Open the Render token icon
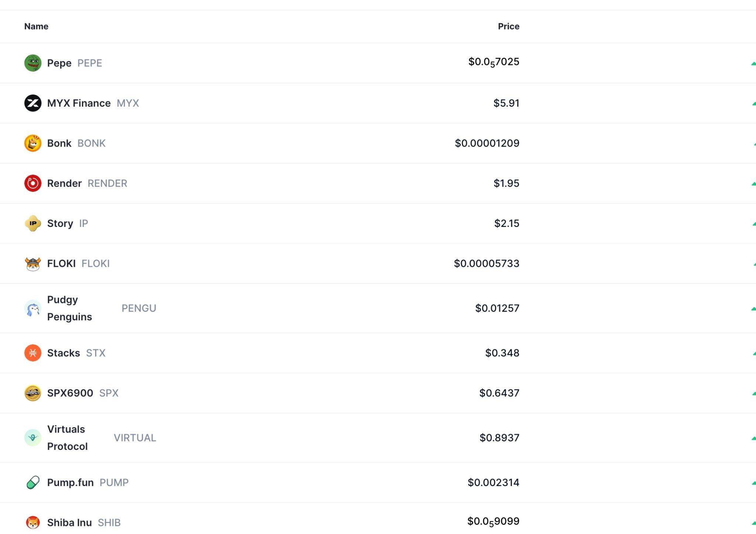Viewport: 756px width, 534px height. click(x=33, y=183)
